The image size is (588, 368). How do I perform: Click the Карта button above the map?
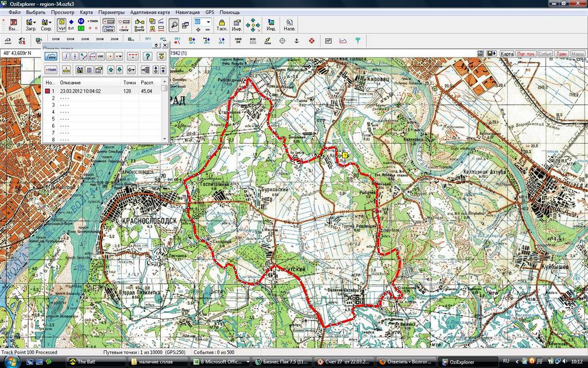tap(507, 53)
